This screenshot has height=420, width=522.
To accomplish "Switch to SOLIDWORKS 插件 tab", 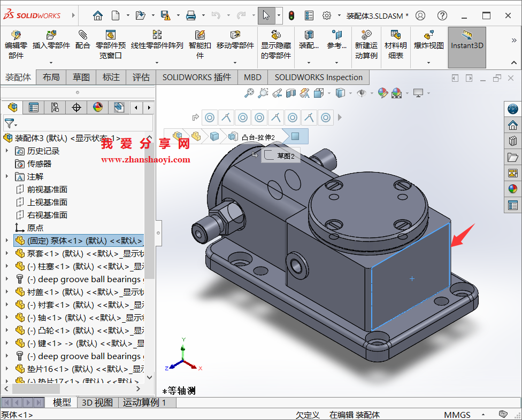I will (196, 77).
